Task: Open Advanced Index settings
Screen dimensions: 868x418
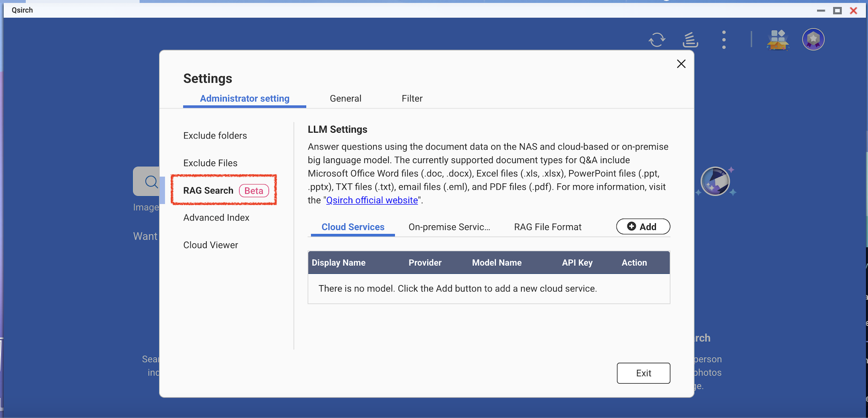Action: click(x=216, y=218)
